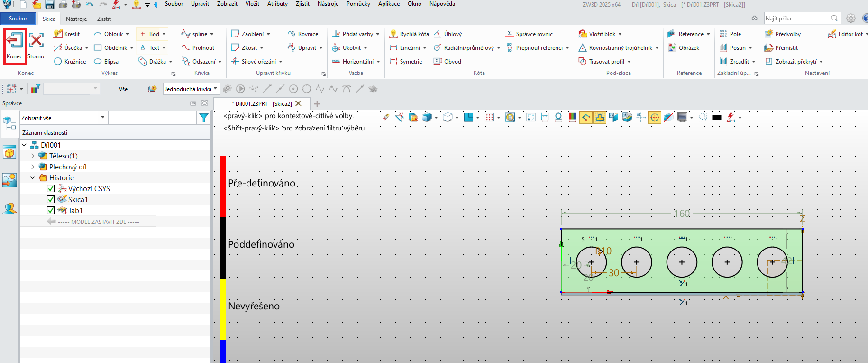868x363 pixels.
Task: Toggle the Tab1 feature checkbox
Action: (51, 210)
